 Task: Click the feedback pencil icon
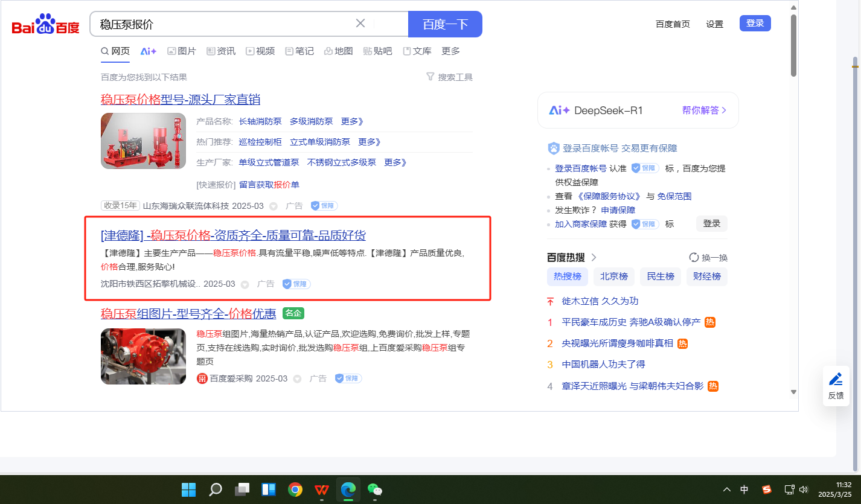pyautogui.click(x=836, y=379)
